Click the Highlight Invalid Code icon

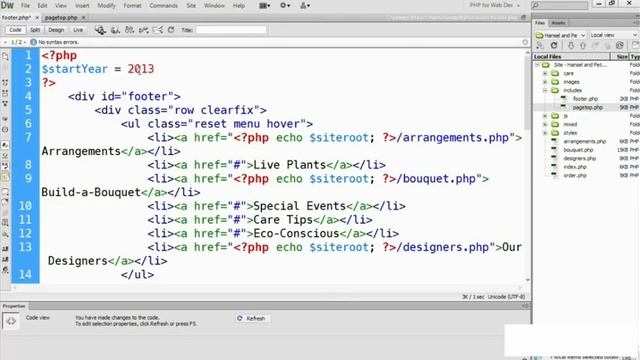pos(5,156)
